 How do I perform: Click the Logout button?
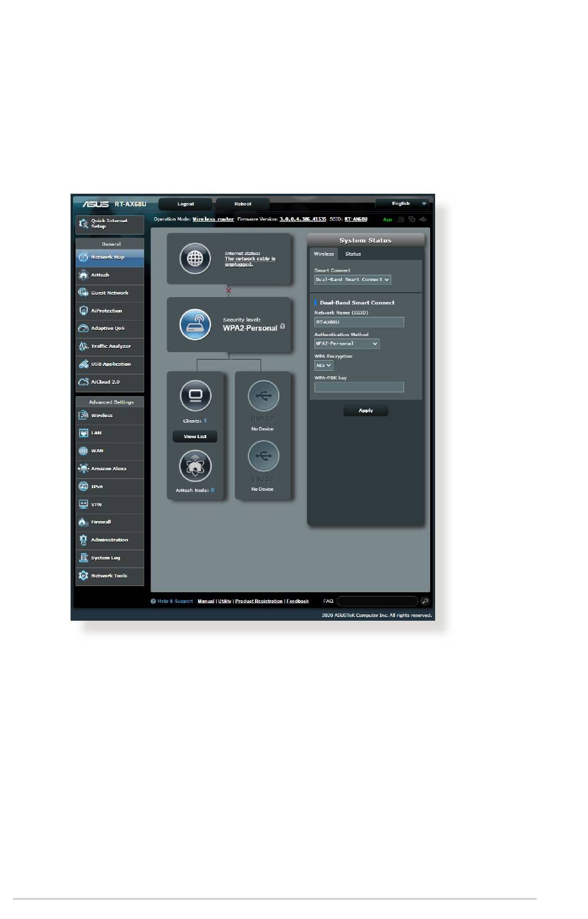[x=186, y=204]
